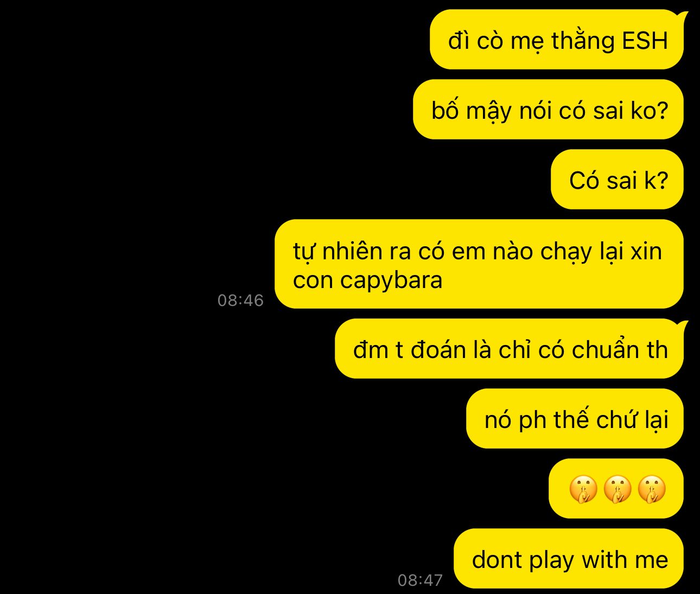Click the 08:47 timestamp
Viewport: 700px width, 594px height.
(x=420, y=580)
